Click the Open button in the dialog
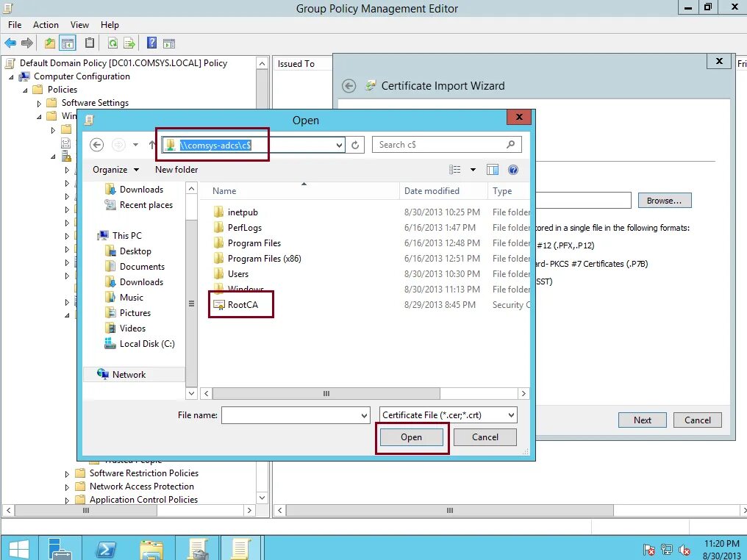The image size is (747, 560). (411, 437)
